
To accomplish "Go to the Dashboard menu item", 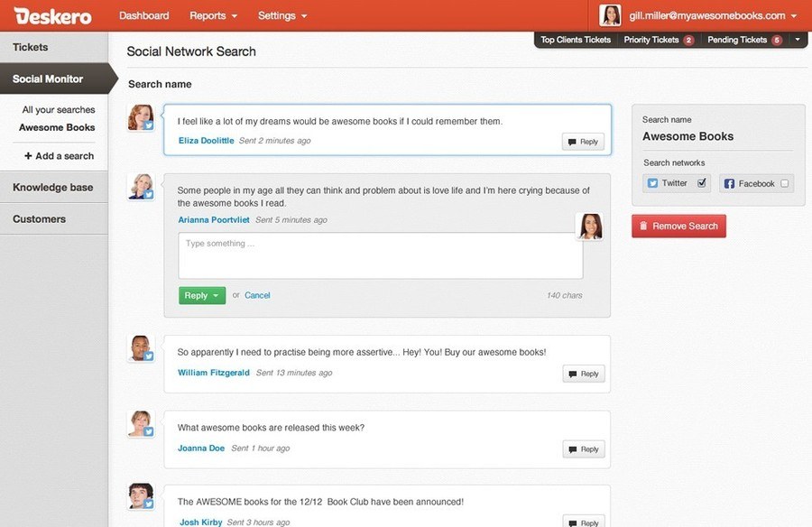I will click(144, 15).
